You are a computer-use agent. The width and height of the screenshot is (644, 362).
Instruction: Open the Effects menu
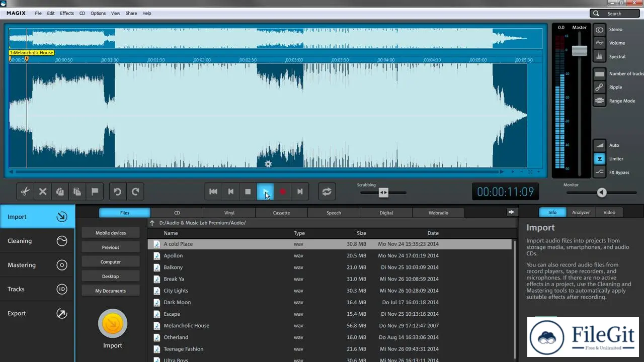click(67, 14)
